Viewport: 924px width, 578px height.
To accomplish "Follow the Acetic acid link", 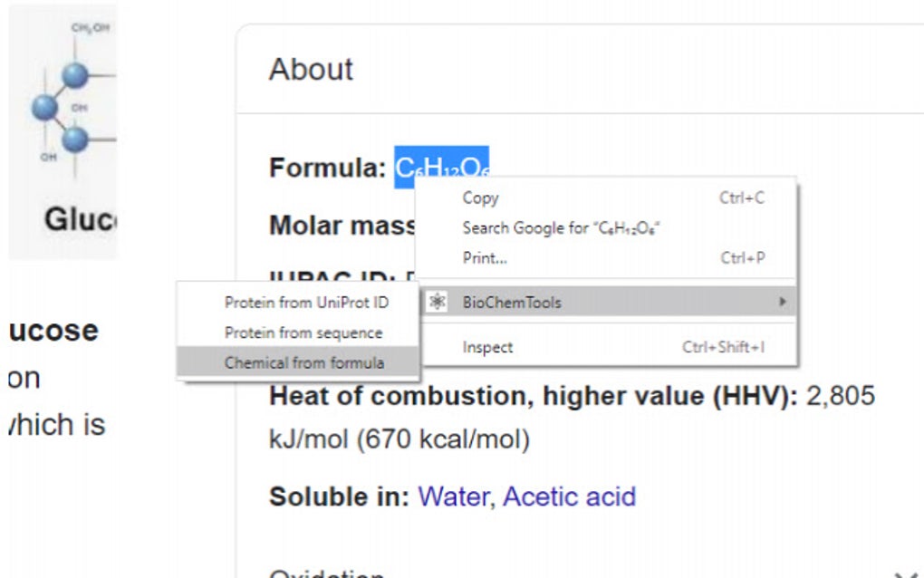I will coord(569,496).
